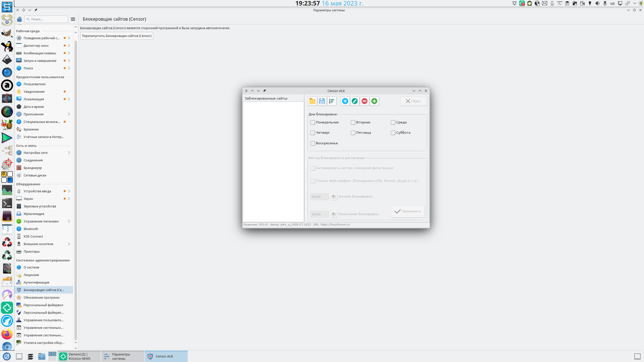This screenshot has width=644, height=362.
Task: Open the hamburger menu next to search
Action: coord(73,19)
